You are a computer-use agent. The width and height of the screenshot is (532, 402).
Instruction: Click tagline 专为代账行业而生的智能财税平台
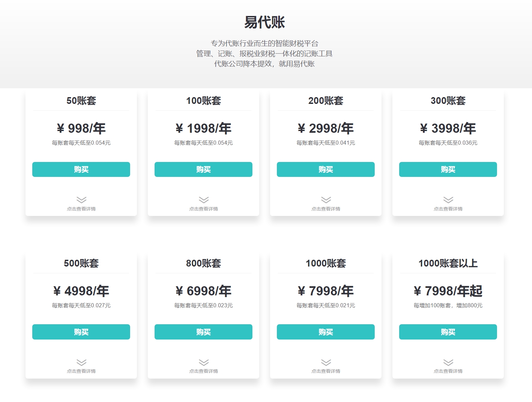click(265, 43)
